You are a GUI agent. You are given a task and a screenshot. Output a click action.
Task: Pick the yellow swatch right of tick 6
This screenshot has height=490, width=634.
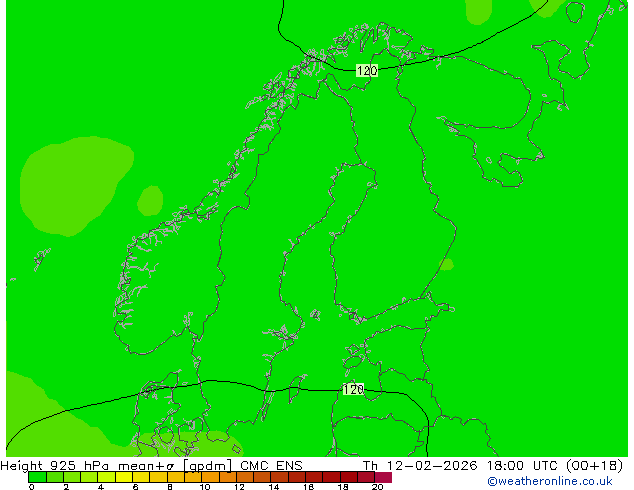click(x=141, y=477)
